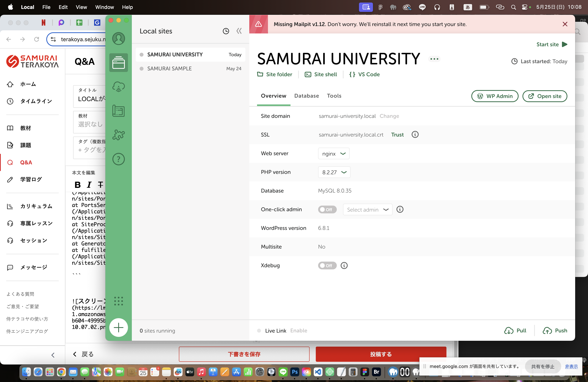Open the Blueprints icon in Local sidebar
The width and height of the screenshot is (588, 382).
(x=119, y=111)
